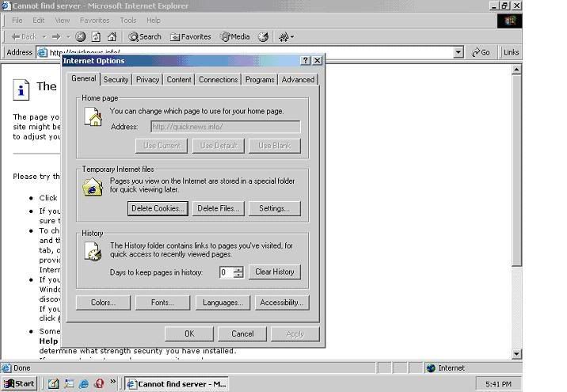
Task: Open the Edit menu
Action: pyautogui.click(x=38, y=21)
